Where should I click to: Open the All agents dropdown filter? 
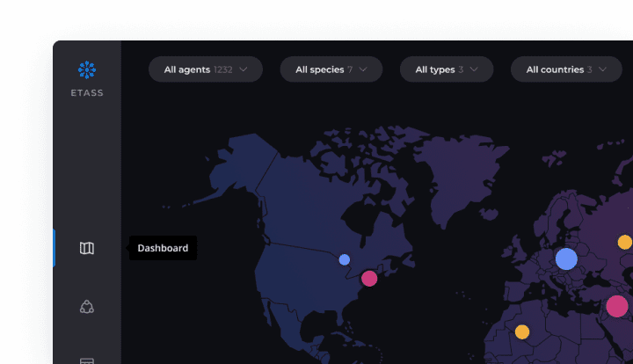(x=206, y=69)
